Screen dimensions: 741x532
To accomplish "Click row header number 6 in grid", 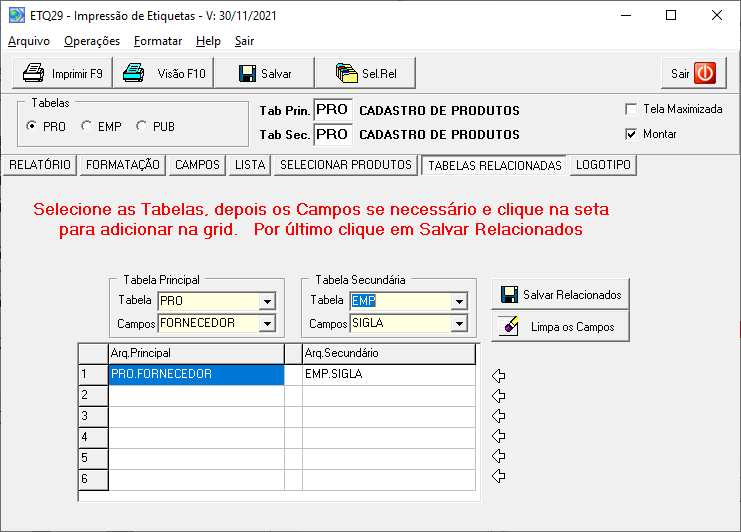I will point(94,479).
